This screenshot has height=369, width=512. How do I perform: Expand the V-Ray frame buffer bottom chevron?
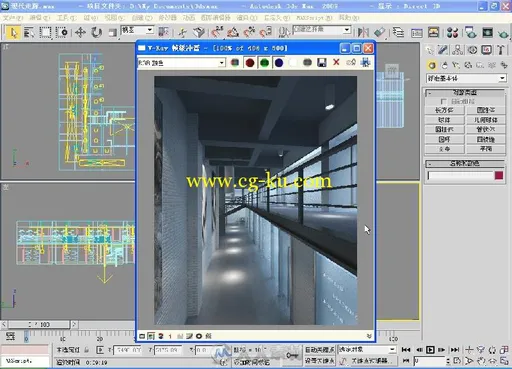[369, 336]
